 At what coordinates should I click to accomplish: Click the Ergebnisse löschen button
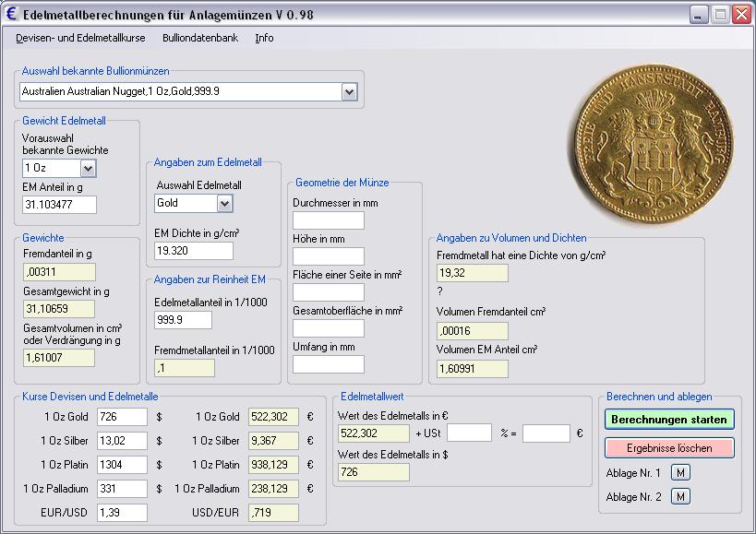click(x=669, y=447)
